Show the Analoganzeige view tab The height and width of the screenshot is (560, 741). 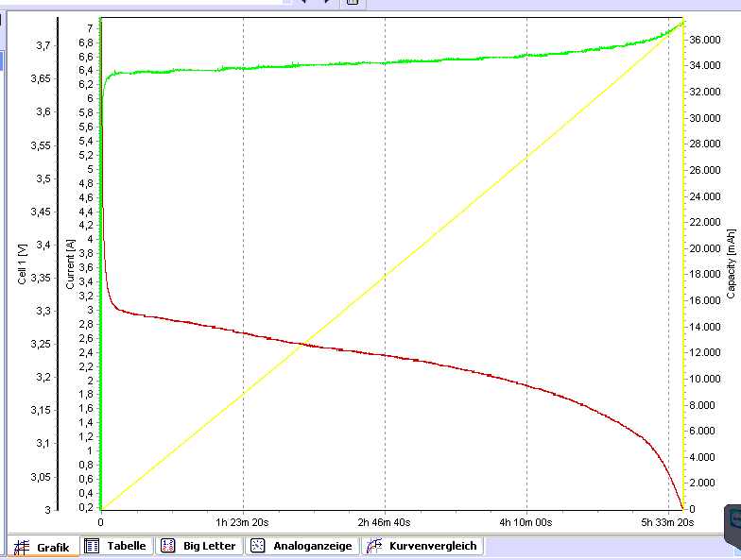coord(302,546)
